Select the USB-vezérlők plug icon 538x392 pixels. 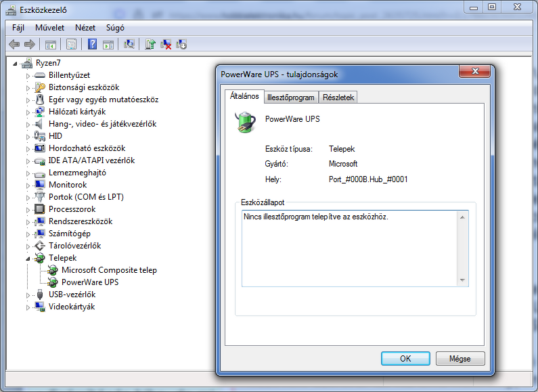40,295
